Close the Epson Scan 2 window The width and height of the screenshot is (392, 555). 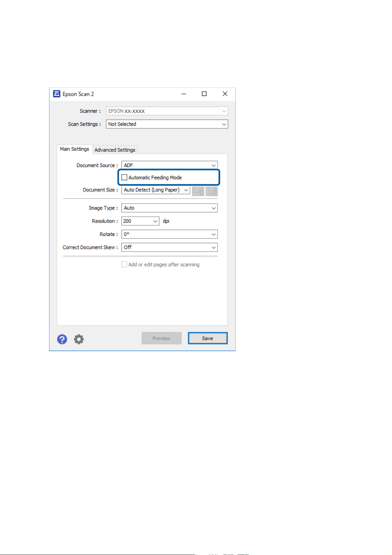click(x=225, y=94)
